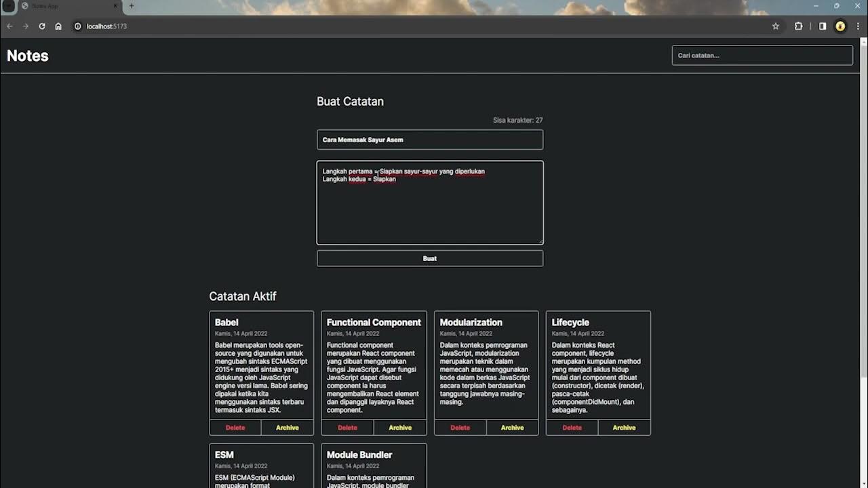Click the browser forward arrow
This screenshot has height=488, width=868.
(x=26, y=26)
